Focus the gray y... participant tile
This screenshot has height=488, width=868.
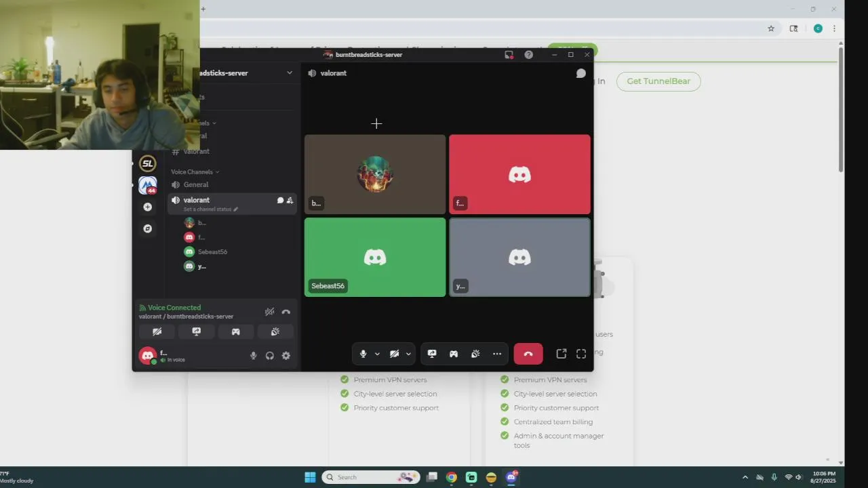[x=519, y=257]
